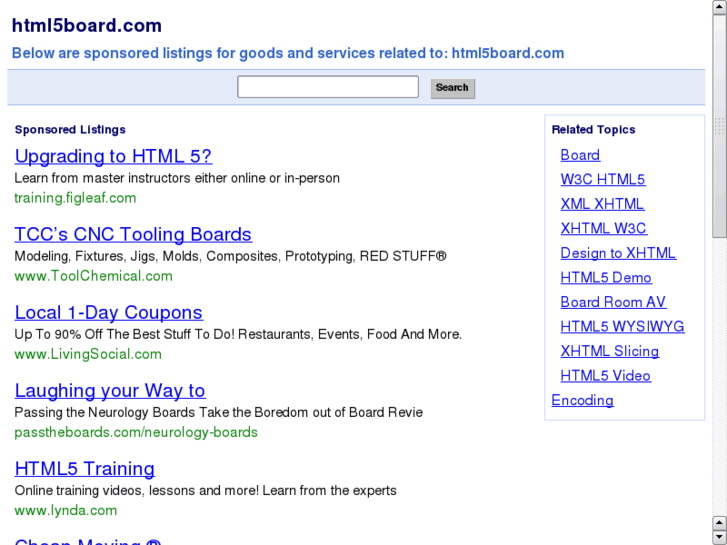Open the 'Laughing your Way to' listing
This screenshot has width=727, height=545.
pyautogui.click(x=110, y=391)
